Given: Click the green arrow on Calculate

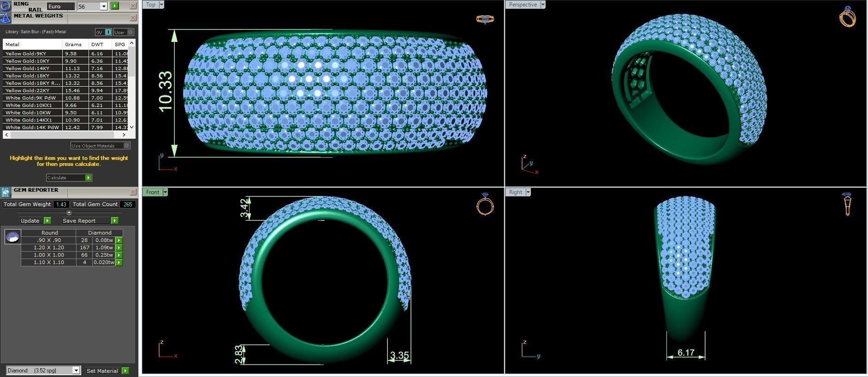Looking at the screenshot, I should click(x=88, y=178).
